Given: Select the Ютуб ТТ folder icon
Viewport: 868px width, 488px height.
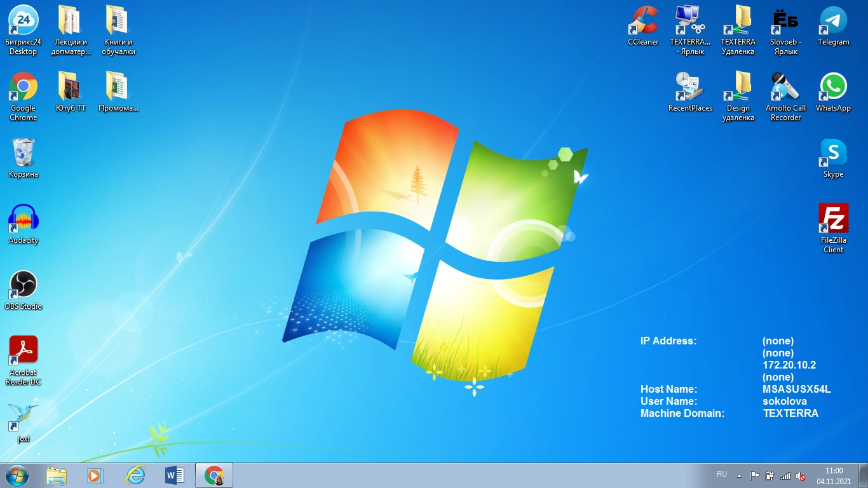Looking at the screenshot, I should [x=71, y=91].
